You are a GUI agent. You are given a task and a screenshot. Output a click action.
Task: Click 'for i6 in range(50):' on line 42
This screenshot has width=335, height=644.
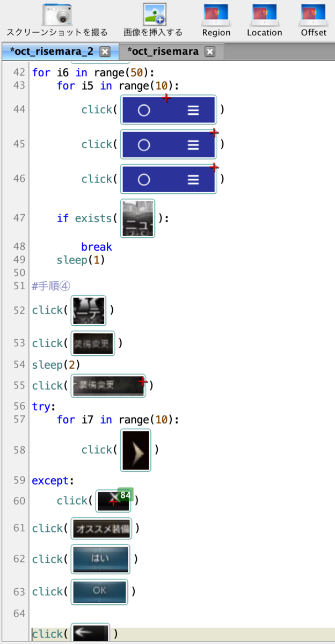click(x=93, y=72)
